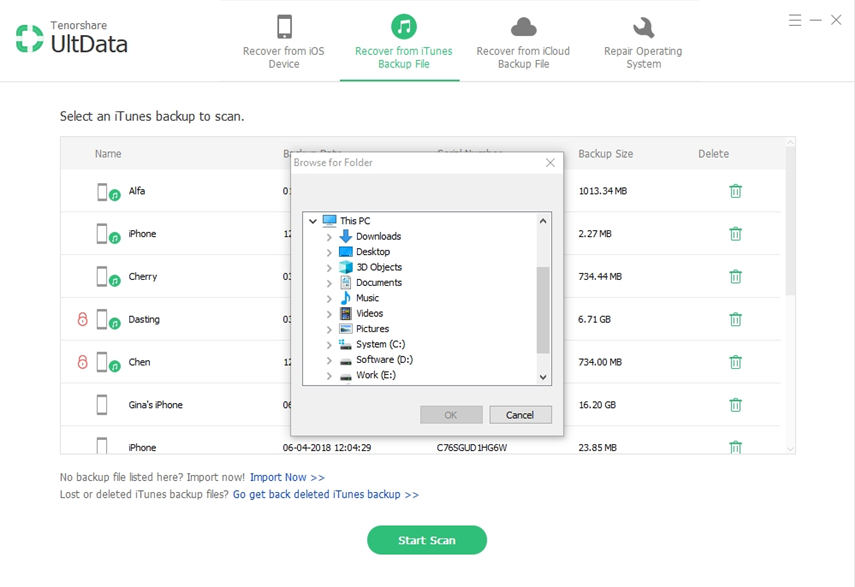Open the hamburger menu icon
Image resolution: width=855 pixels, height=587 pixels.
[795, 21]
